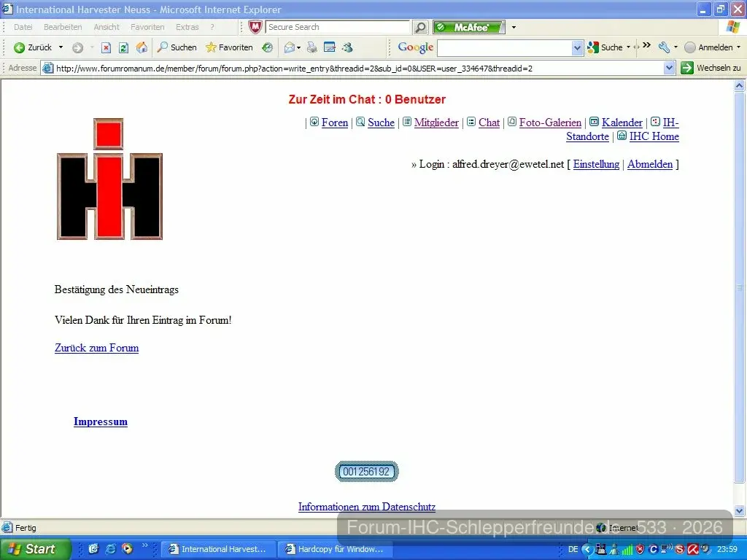Click the Google Suche button
Screen dimensions: 747x560
tap(605, 47)
